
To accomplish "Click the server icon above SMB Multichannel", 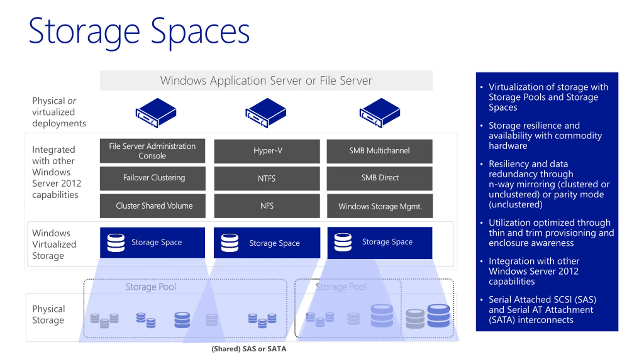I will [380, 113].
